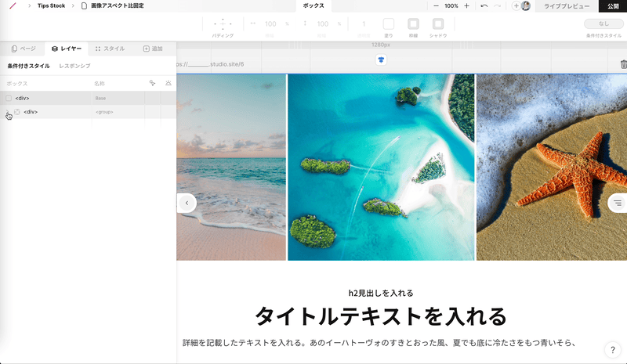Click the ボックス column header
Screen dimensions: 627x364
16,84
